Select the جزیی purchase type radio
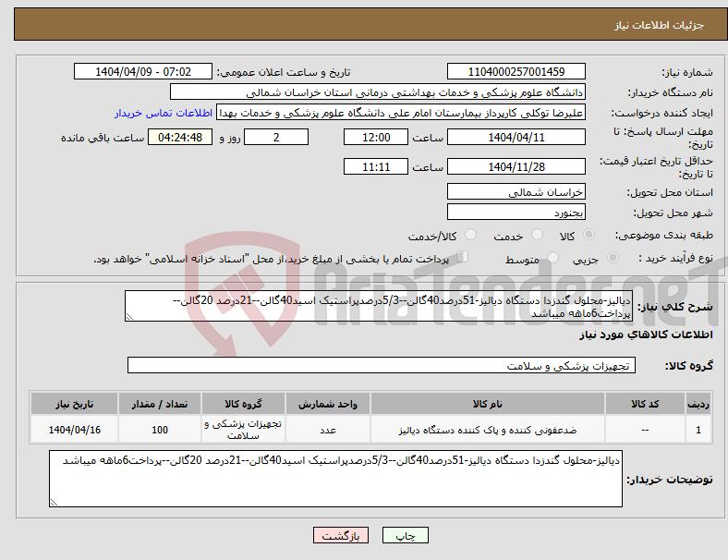728x560 pixels. point(613,257)
